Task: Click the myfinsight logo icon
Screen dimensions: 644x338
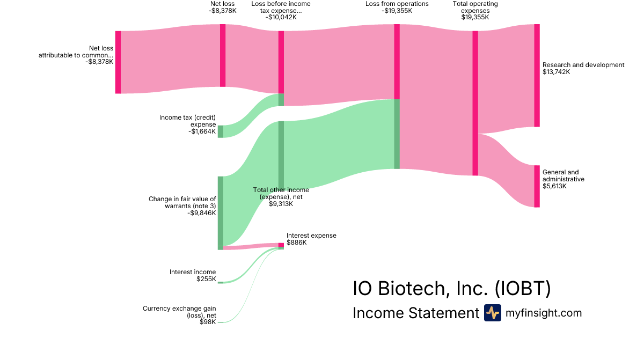Action: pos(492,313)
